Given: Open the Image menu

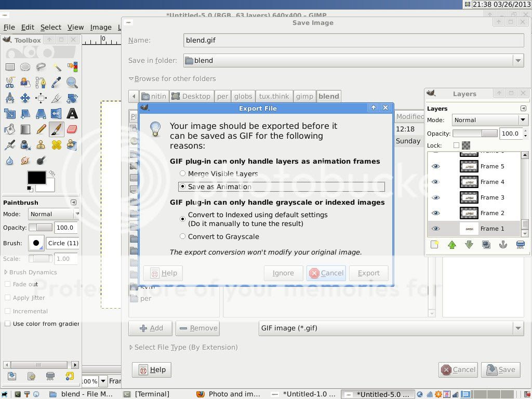Looking at the screenshot, I should (x=101, y=27).
